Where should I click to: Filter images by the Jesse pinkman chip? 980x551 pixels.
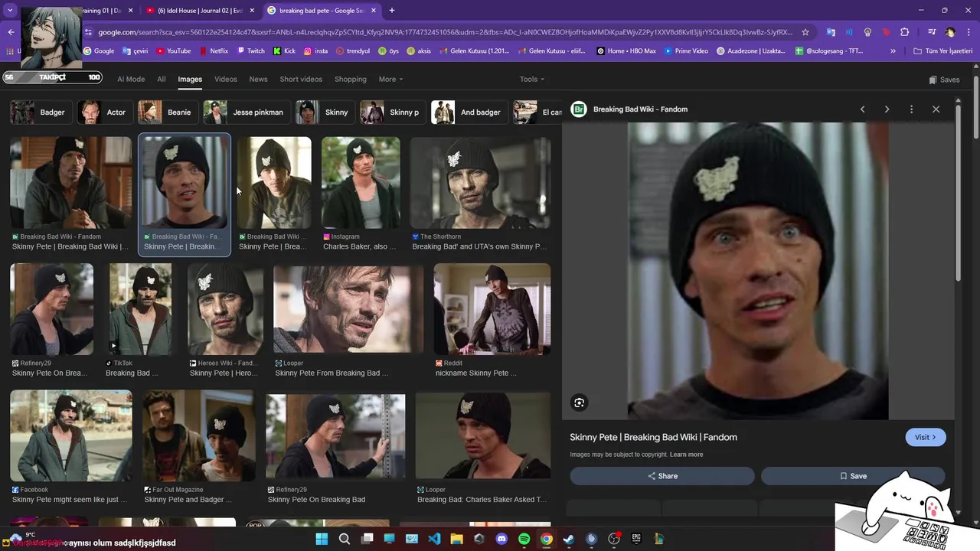point(247,112)
